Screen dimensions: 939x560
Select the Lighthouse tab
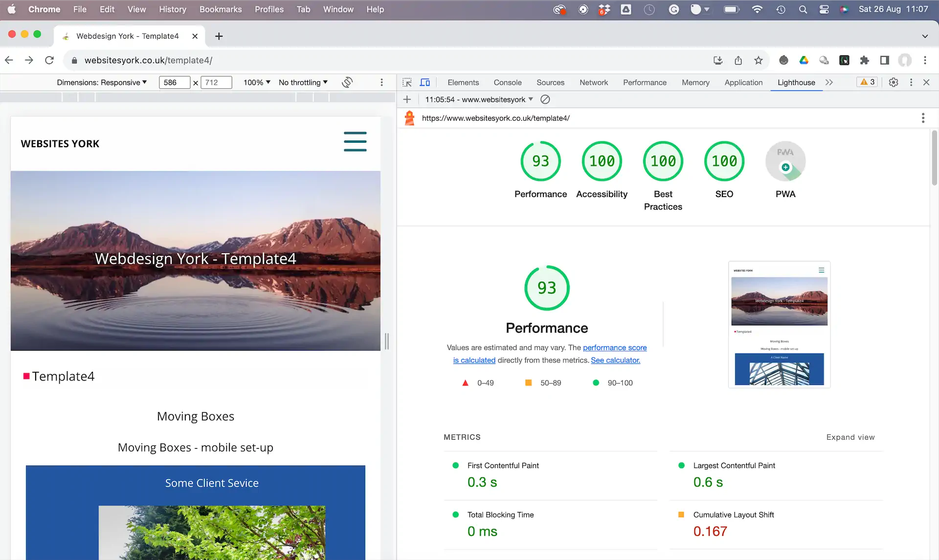[x=796, y=82]
